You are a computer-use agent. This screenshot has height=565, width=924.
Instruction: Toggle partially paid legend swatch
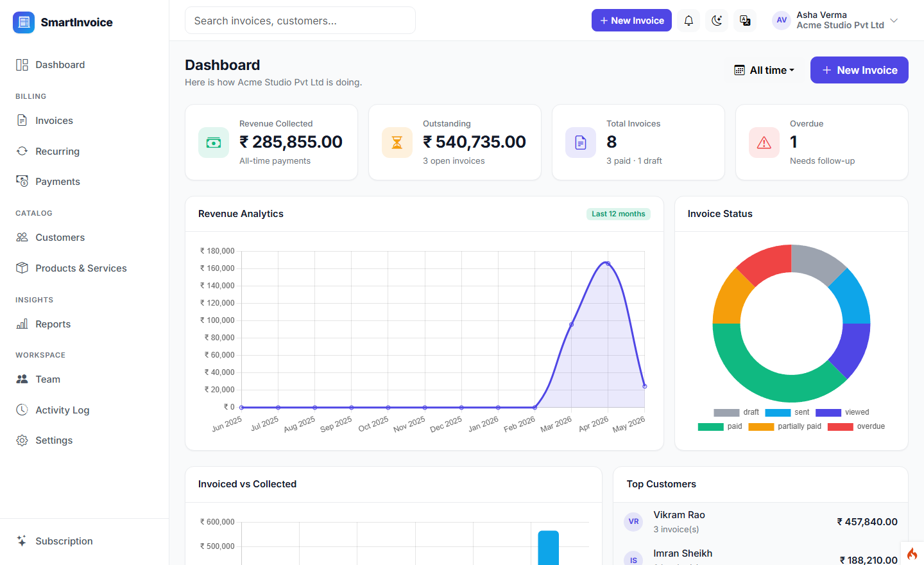[x=761, y=427]
